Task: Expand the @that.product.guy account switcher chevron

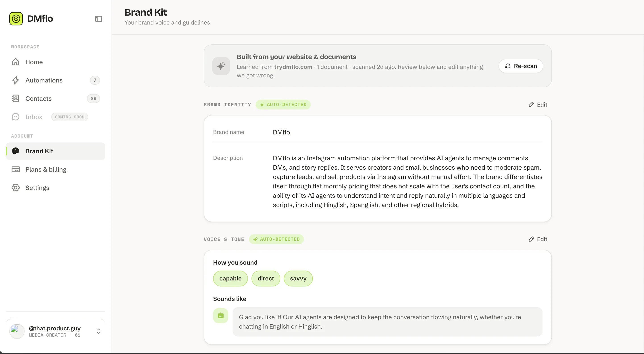Action: [98, 331]
